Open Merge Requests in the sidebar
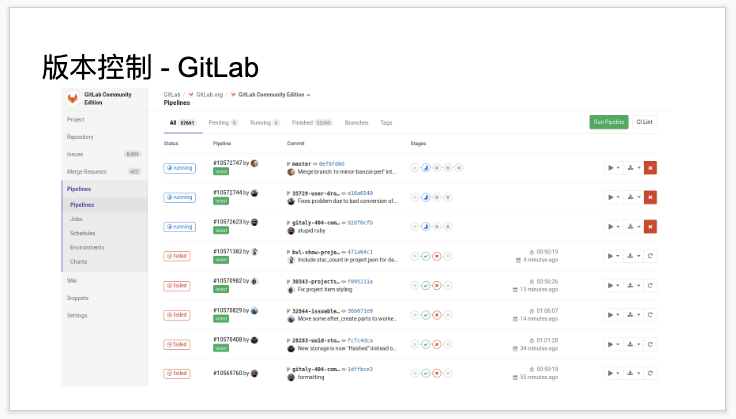Viewport: 736px width, 419px height. (x=87, y=172)
